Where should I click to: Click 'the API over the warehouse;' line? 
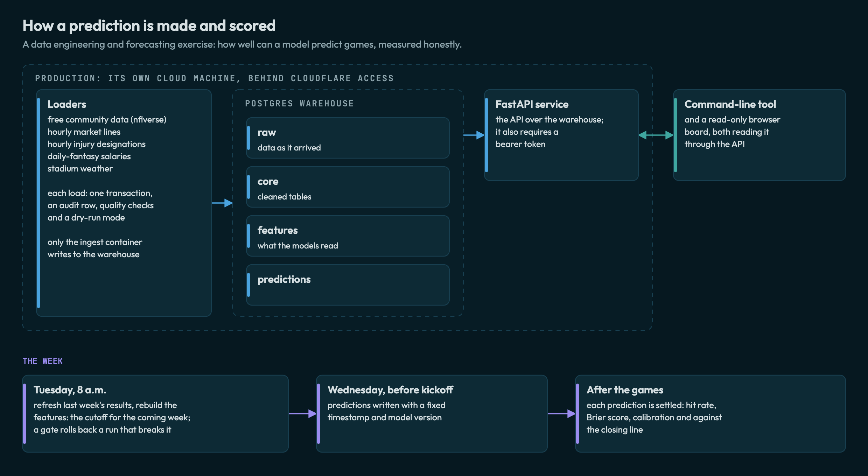pos(549,120)
